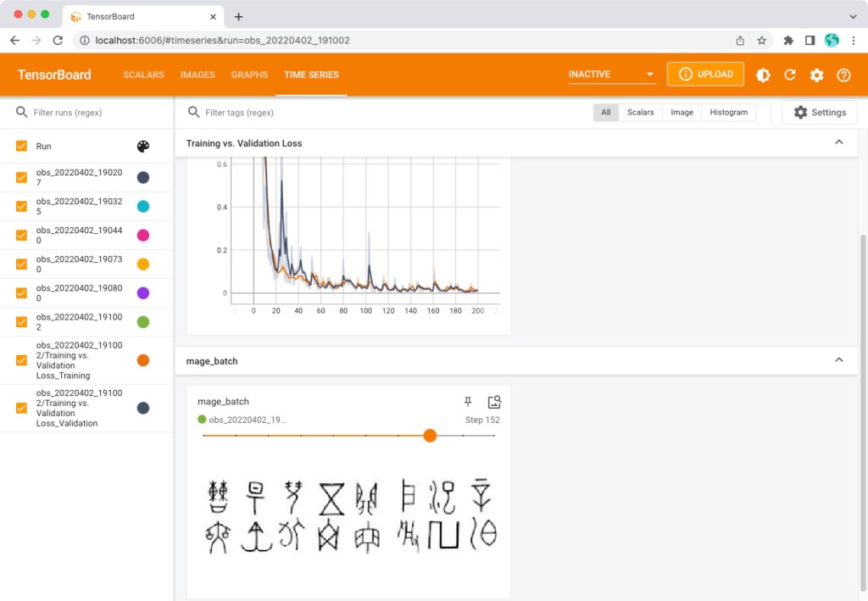Click the reload data refresh icon
The width and height of the screenshot is (868, 601).
pos(790,75)
